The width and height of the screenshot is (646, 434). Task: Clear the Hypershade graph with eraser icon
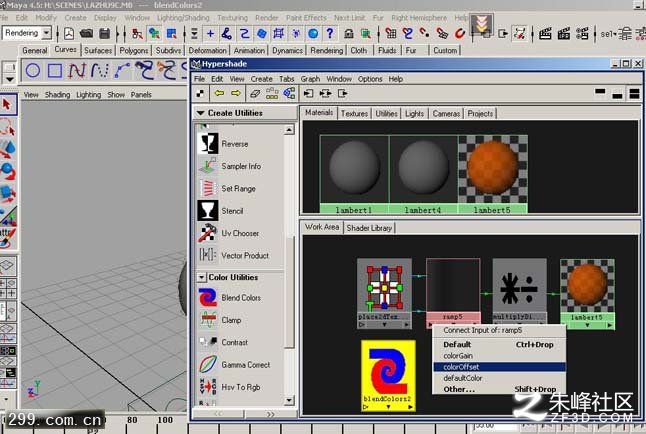pos(255,94)
